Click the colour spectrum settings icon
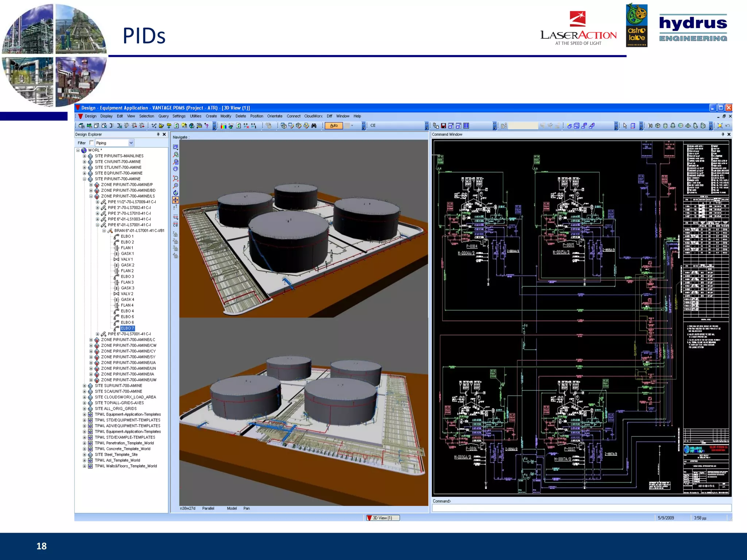The width and height of the screenshot is (747, 560). 224,126
